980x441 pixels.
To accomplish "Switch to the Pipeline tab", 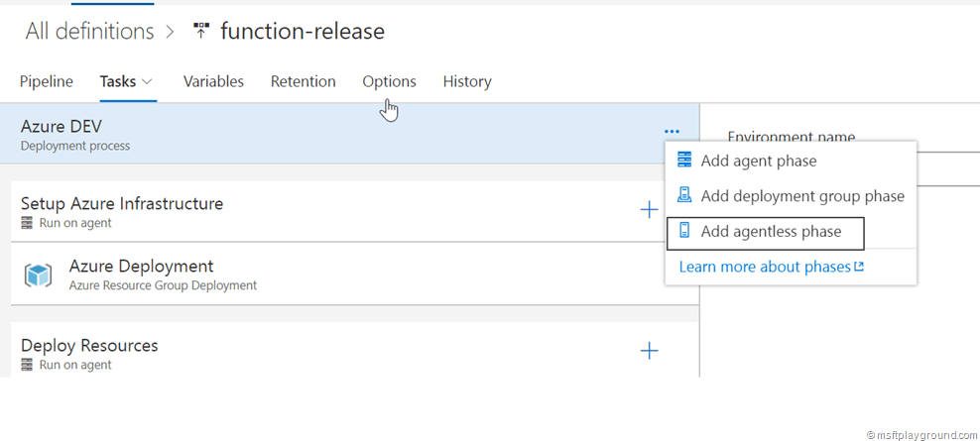I will [47, 82].
